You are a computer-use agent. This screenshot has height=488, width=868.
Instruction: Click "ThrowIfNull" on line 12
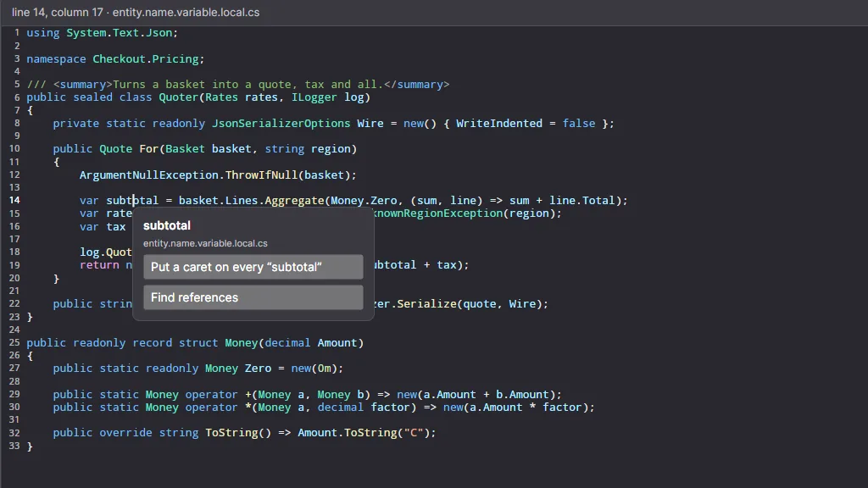point(261,175)
